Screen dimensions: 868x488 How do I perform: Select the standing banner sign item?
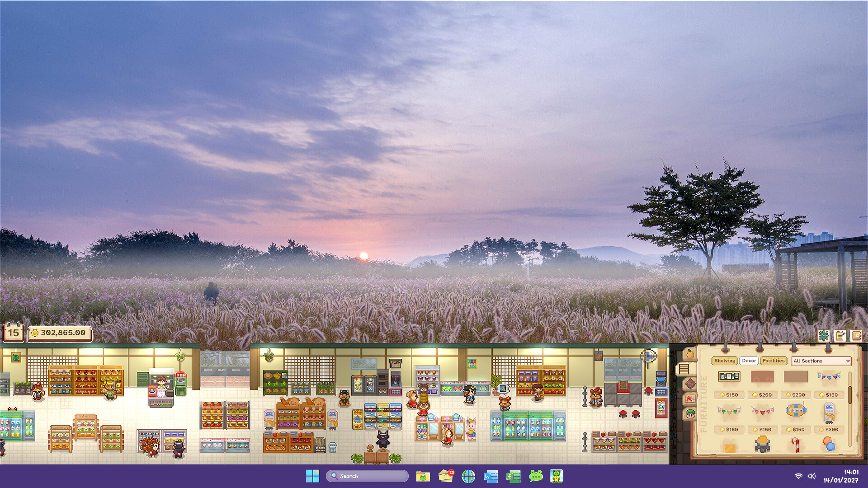(x=829, y=412)
